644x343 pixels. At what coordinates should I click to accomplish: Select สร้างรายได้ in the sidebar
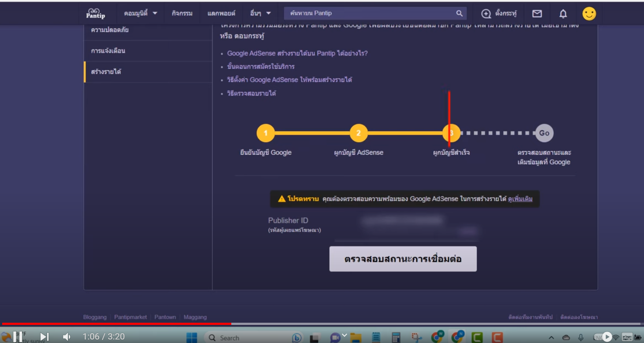coord(148,71)
